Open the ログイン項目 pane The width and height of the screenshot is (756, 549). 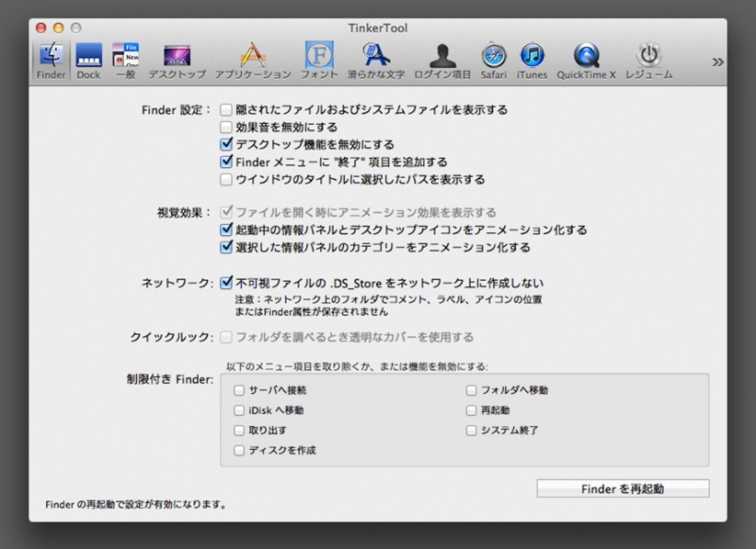442,61
